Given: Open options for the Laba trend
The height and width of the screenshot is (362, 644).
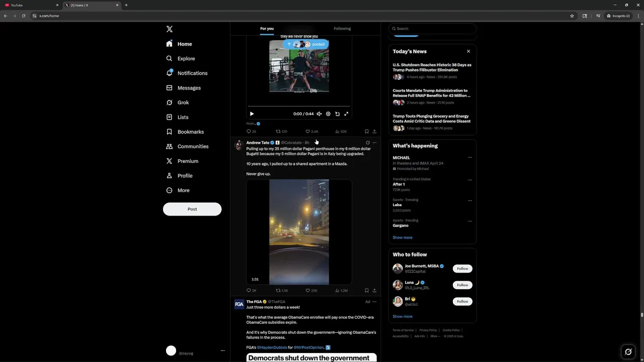Looking at the screenshot, I should tap(470, 201).
